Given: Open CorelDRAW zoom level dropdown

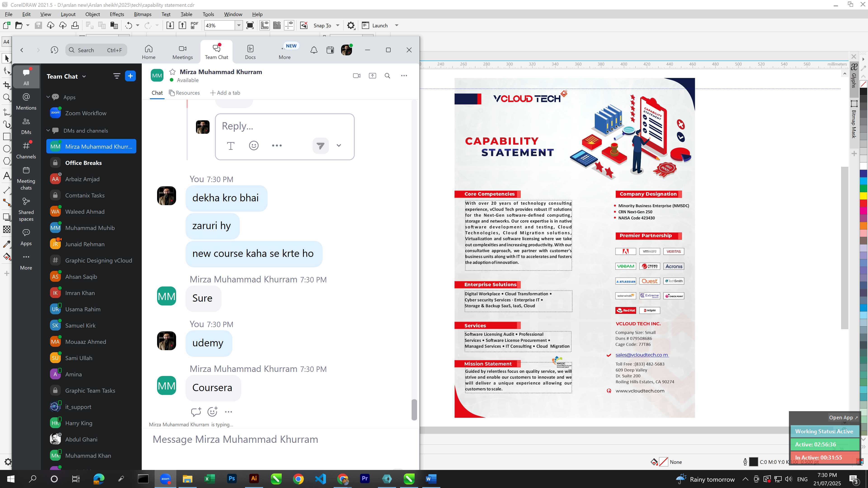Looking at the screenshot, I should pos(238,26).
